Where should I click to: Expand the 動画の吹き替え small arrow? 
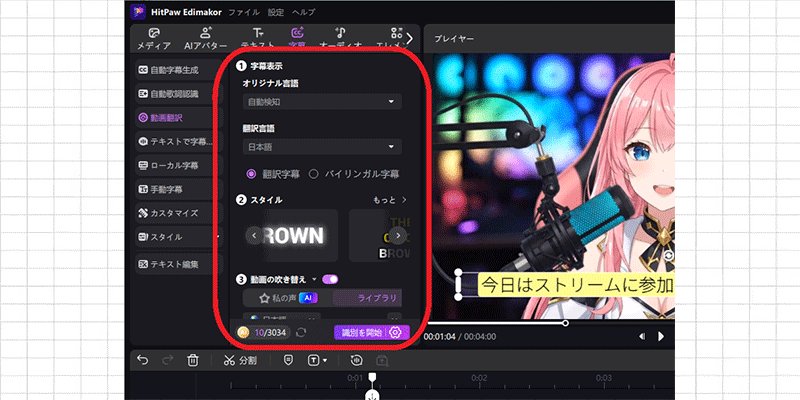[x=314, y=280]
